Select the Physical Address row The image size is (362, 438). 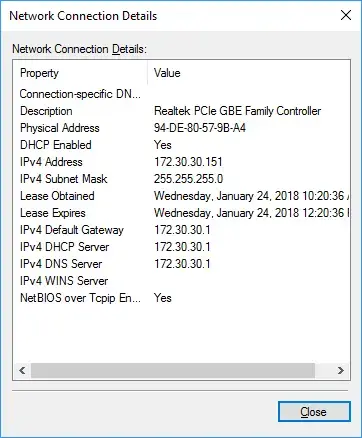pyautogui.click(x=182, y=128)
